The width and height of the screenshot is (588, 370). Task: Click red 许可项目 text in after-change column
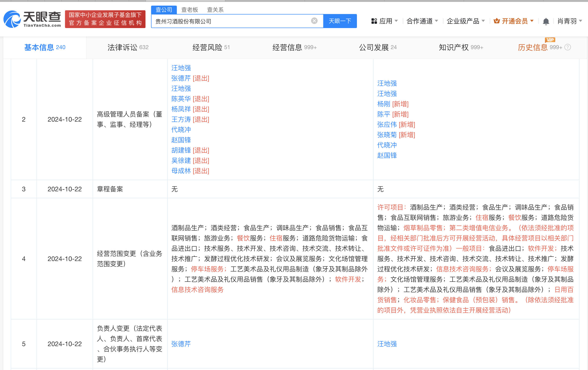(x=392, y=207)
